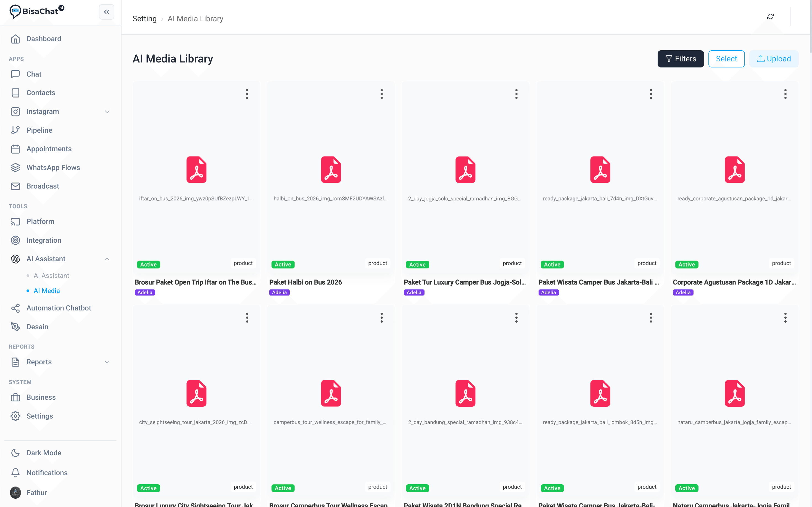The width and height of the screenshot is (812, 507).
Task: Open three-dot menu on nataru_camperbus card
Action: click(x=785, y=318)
